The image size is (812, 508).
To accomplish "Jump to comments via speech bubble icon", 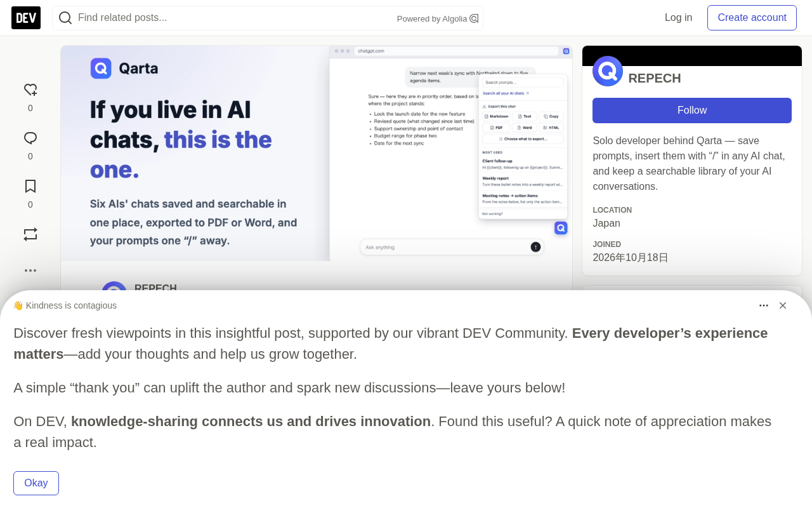I will [x=30, y=138].
